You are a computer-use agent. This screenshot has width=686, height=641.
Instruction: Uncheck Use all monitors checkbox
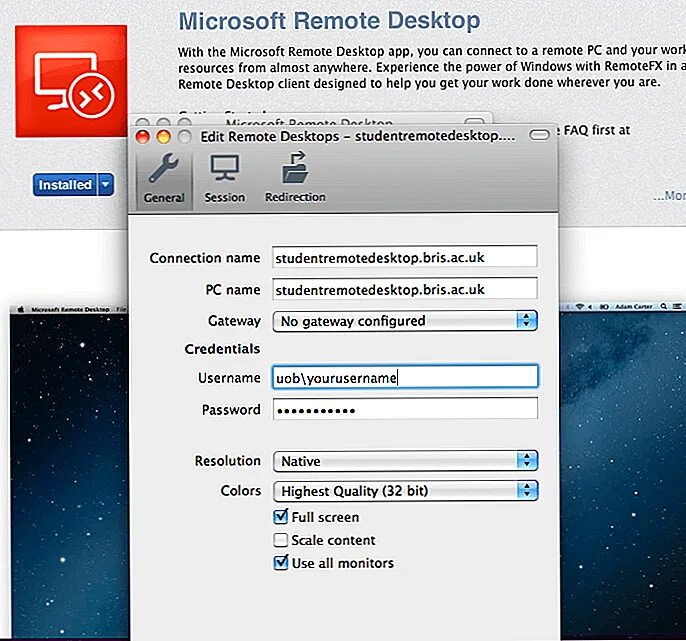[280, 563]
